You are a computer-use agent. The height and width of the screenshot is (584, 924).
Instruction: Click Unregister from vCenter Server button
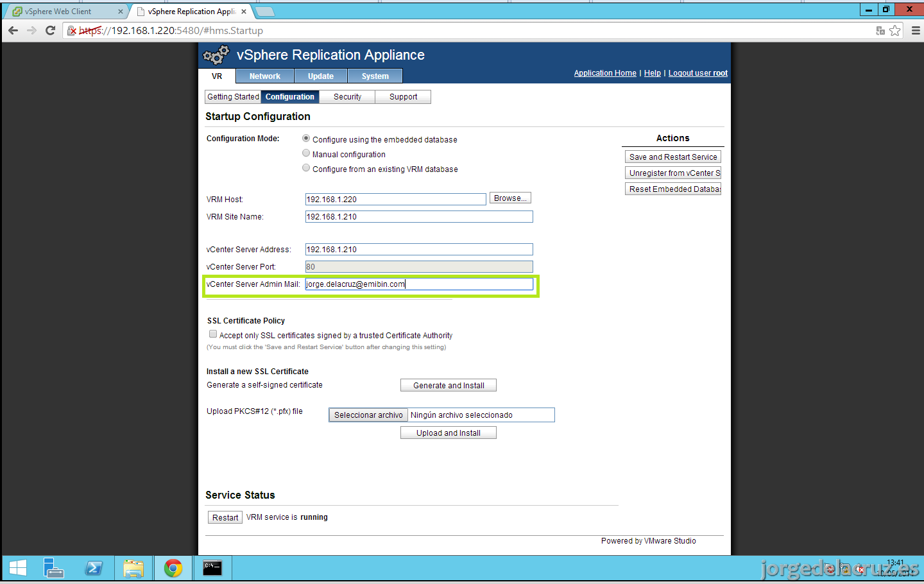pyautogui.click(x=673, y=173)
